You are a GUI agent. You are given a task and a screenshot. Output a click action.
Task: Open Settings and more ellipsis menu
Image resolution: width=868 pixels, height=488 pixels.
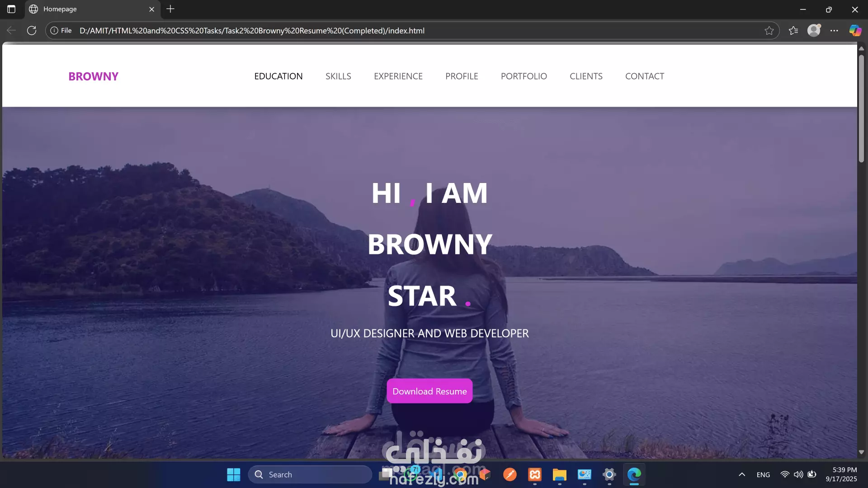[834, 31]
